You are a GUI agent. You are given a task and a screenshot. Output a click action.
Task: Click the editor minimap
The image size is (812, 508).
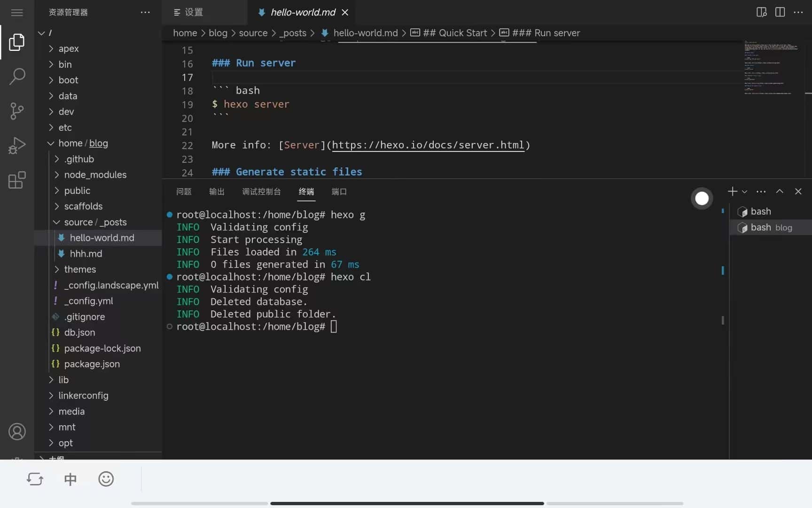tap(771, 68)
